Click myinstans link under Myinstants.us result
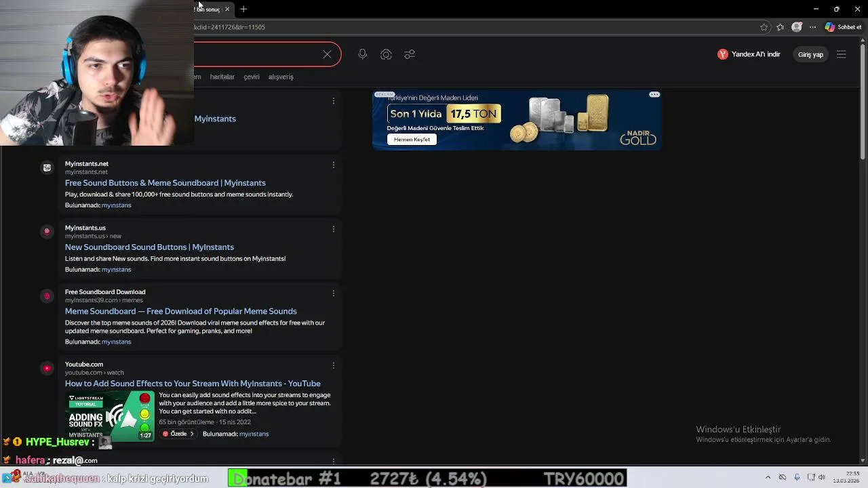The width and height of the screenshot is (868, 488). click(x=117, y=270)
